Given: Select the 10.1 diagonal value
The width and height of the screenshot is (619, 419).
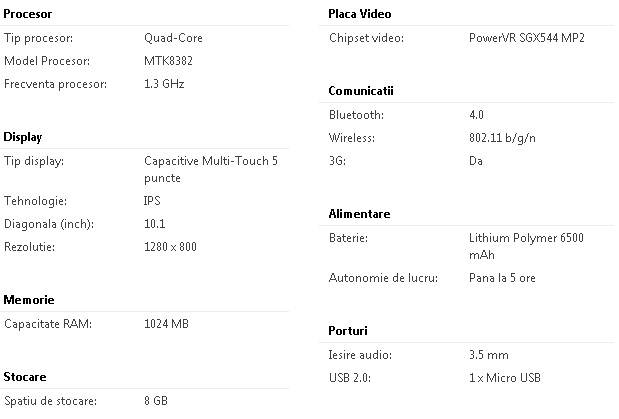Looking at the screenshot, I should (155, 224).
